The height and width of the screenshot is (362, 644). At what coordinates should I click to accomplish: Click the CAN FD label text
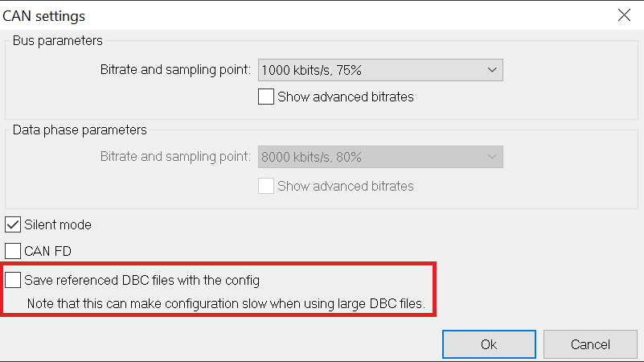coord(47,251)
